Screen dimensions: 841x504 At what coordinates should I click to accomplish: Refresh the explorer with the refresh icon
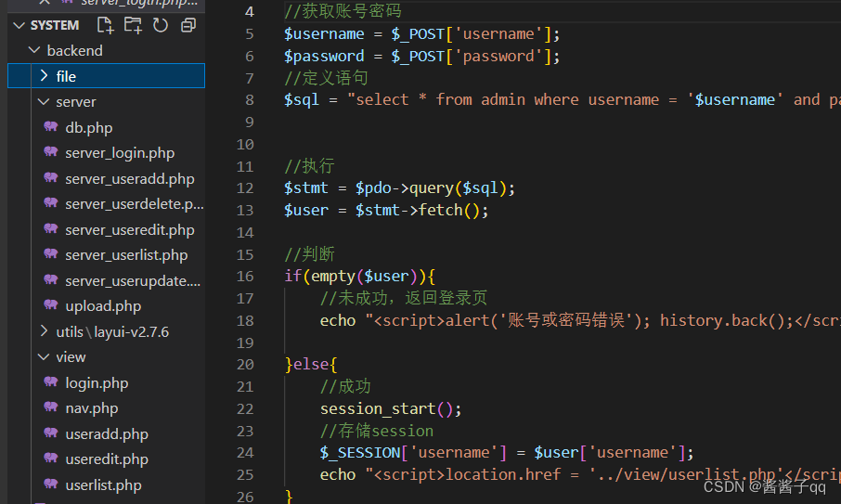tap(161, 25)
